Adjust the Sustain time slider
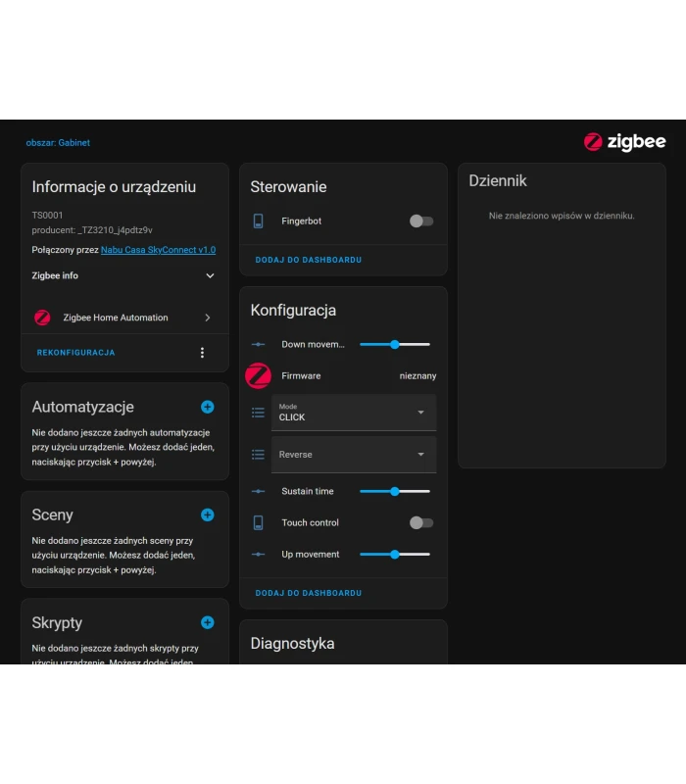Viewport: 686px width, 784px height. [x=395, y=492]
